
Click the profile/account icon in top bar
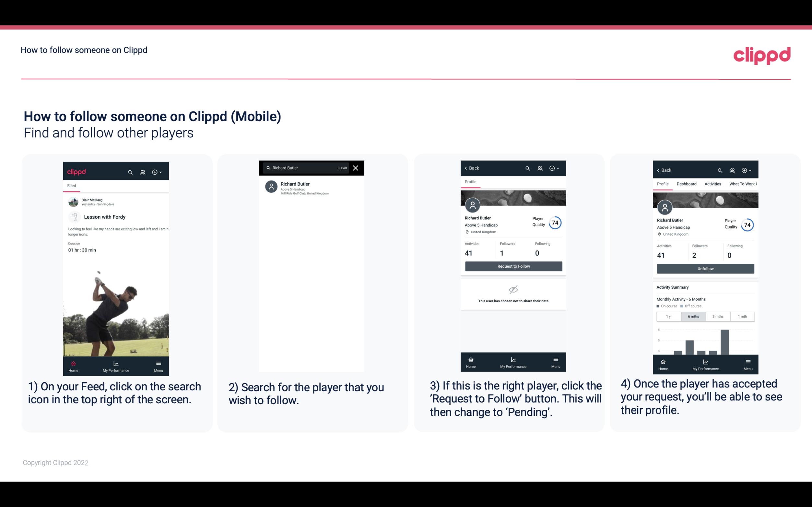[142, 172]
